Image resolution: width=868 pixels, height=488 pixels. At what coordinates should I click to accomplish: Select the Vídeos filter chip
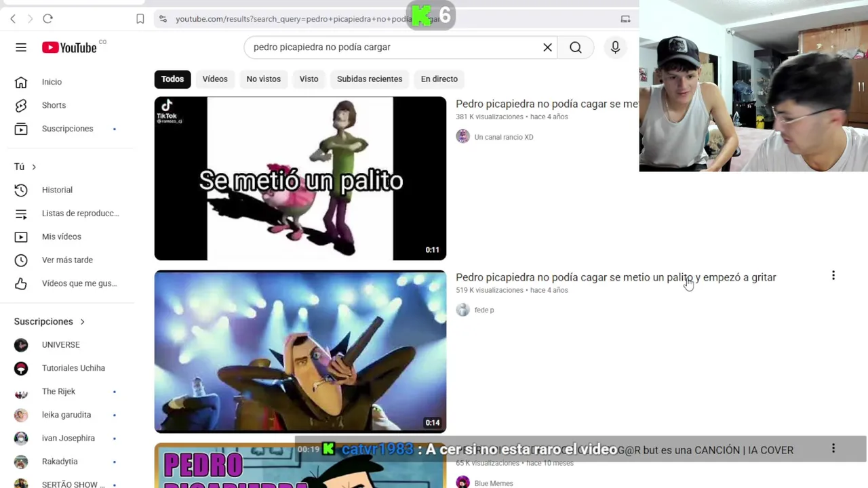(x=215, y=79)
